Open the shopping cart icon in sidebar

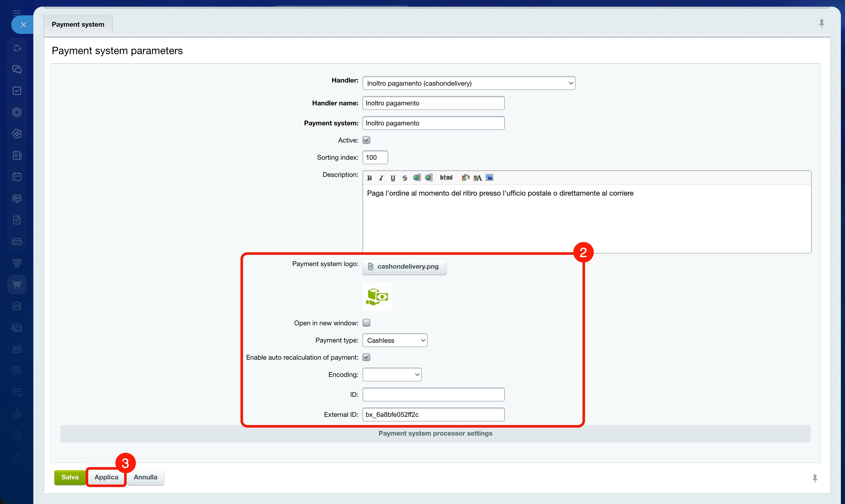pyautogui.click(x=17, y=285)
